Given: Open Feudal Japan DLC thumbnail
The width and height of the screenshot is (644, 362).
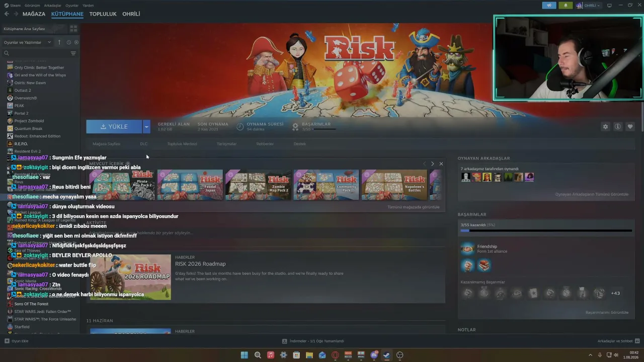Looking at the screenshot, I should click(190, 185).
